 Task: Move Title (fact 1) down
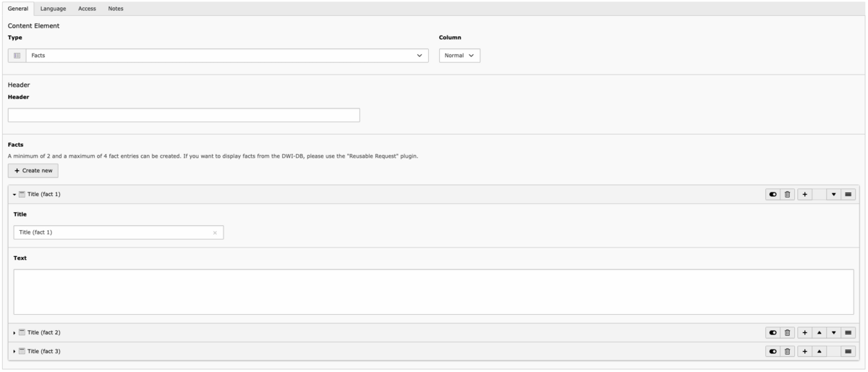(834, 195)
